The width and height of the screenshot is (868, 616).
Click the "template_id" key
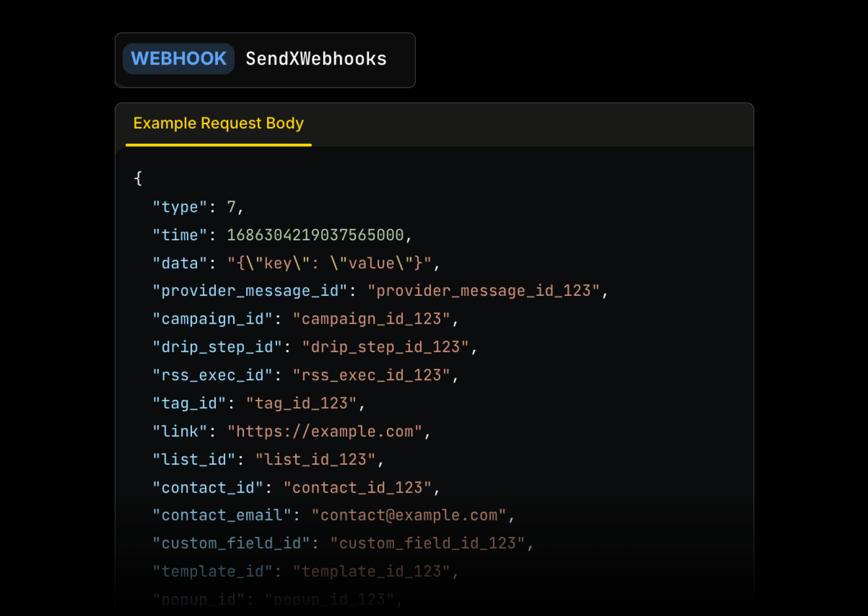[213, 571]
